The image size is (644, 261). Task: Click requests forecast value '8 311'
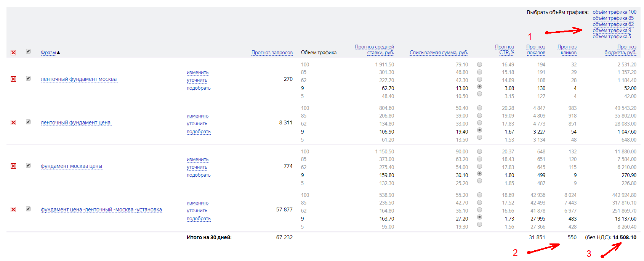[x=286, y=122]
